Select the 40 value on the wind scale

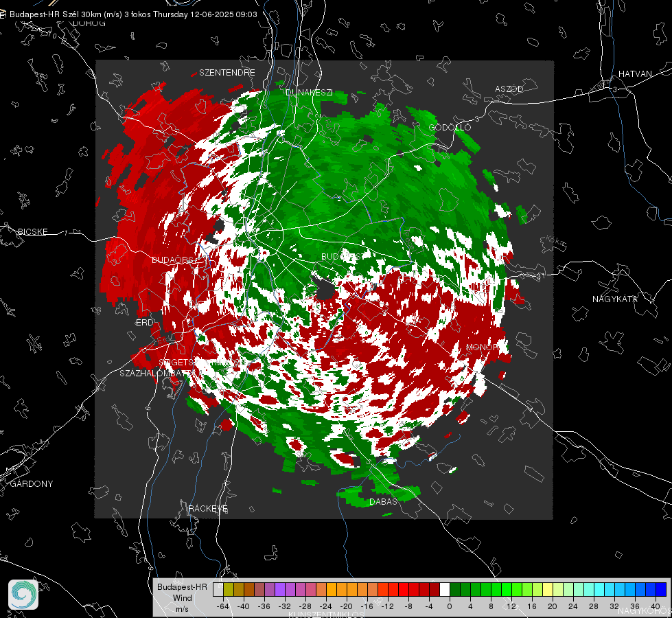click(x=656, y=606)
